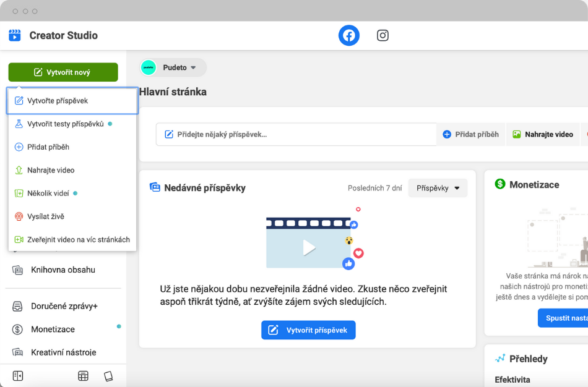This screenshot has height=387, width=588.
Task: Click the video play illustration thumbnail
Action: click(x=308, y=243)
